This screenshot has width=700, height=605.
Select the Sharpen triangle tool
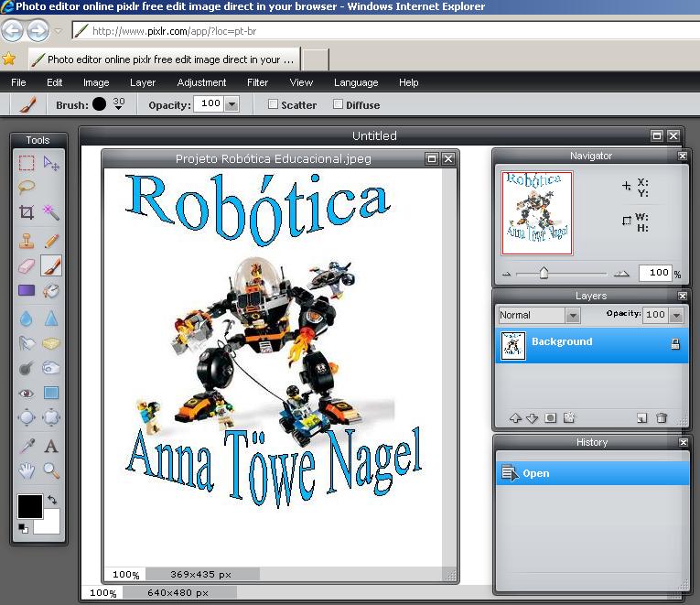tap(51, 319)
